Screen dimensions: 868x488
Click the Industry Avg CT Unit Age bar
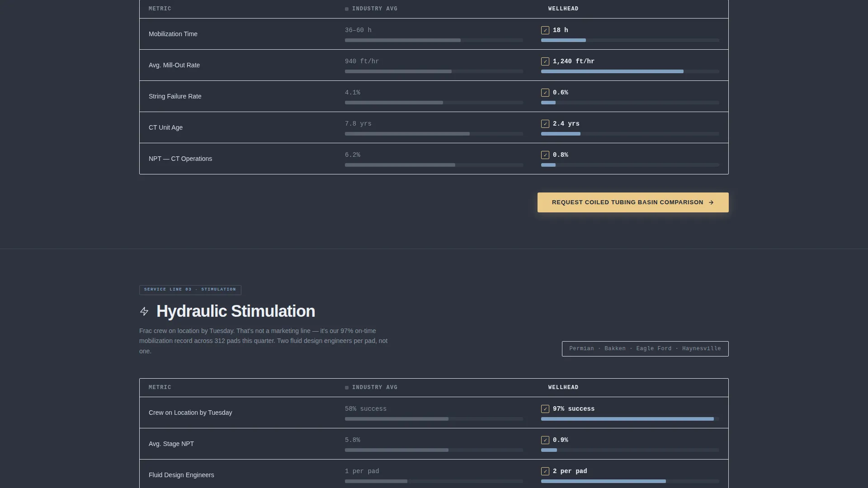click(x=434, y=134)
